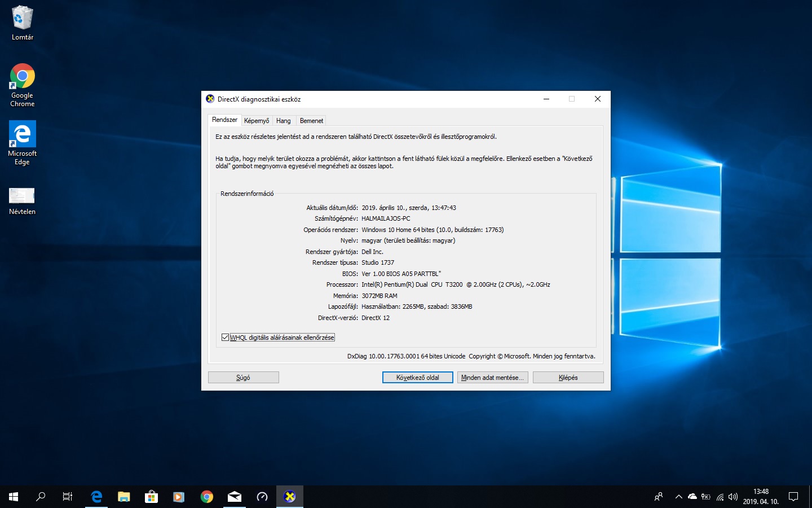Screen dimensions: 812x508
Task: Open the volume speaker tray icon
Action: pos(733,497)
